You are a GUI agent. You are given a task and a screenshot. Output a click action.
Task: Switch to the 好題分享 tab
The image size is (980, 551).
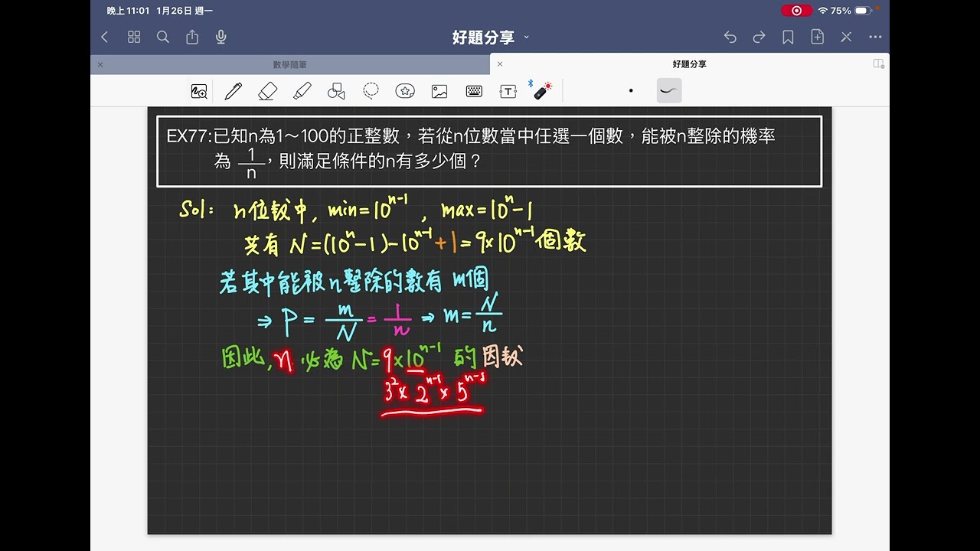pyautogui.click(x=690, y=64)
